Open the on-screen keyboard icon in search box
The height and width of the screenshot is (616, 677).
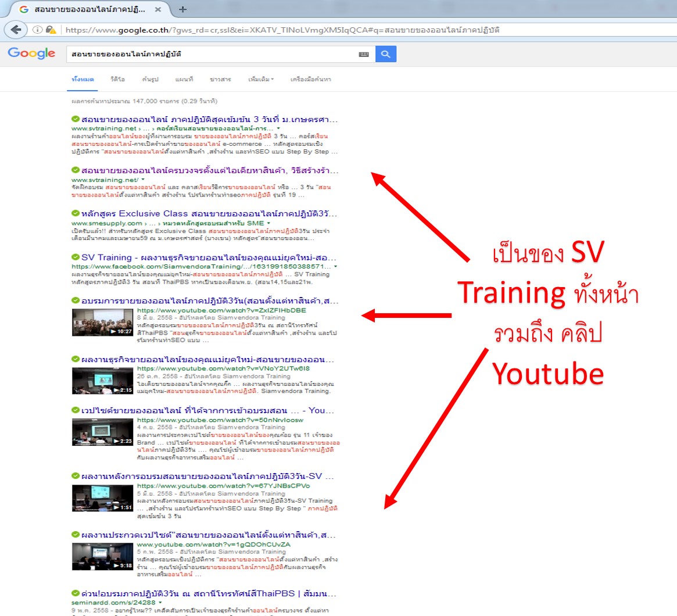364,54
